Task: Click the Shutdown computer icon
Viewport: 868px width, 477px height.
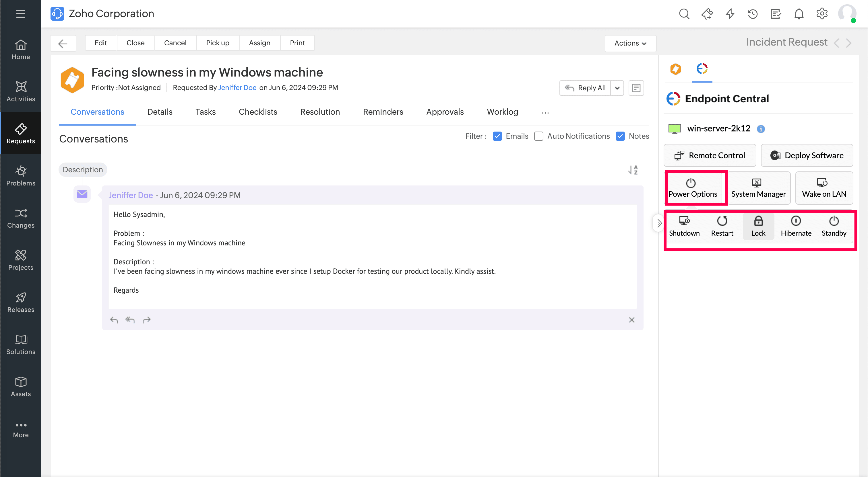Action: 684,221
